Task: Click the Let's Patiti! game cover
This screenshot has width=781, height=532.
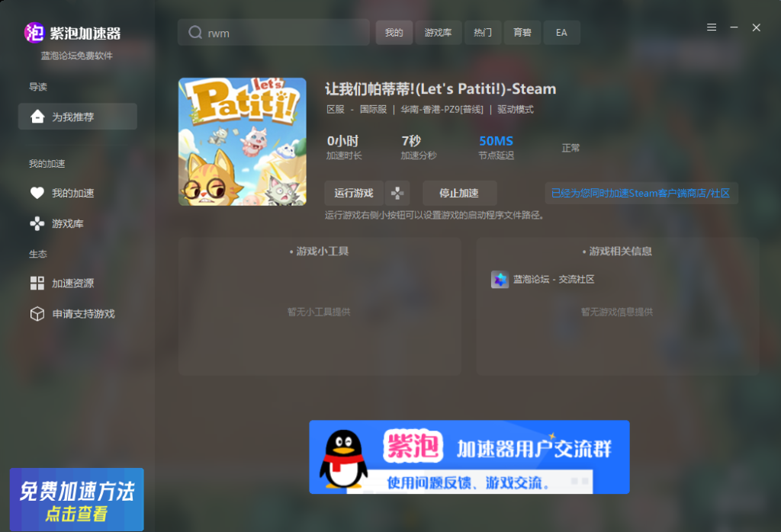Action: pyautogui.click(x=243, y=142)
